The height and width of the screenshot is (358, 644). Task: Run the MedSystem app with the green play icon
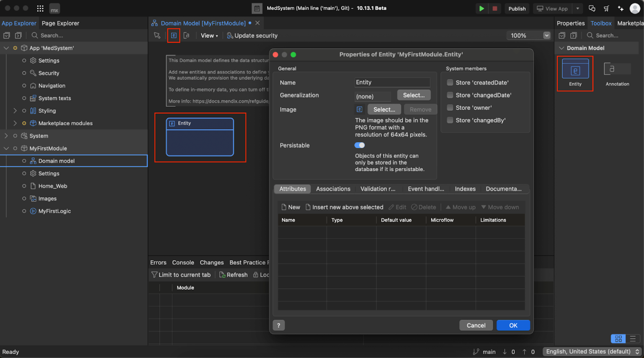coord(481,8)
